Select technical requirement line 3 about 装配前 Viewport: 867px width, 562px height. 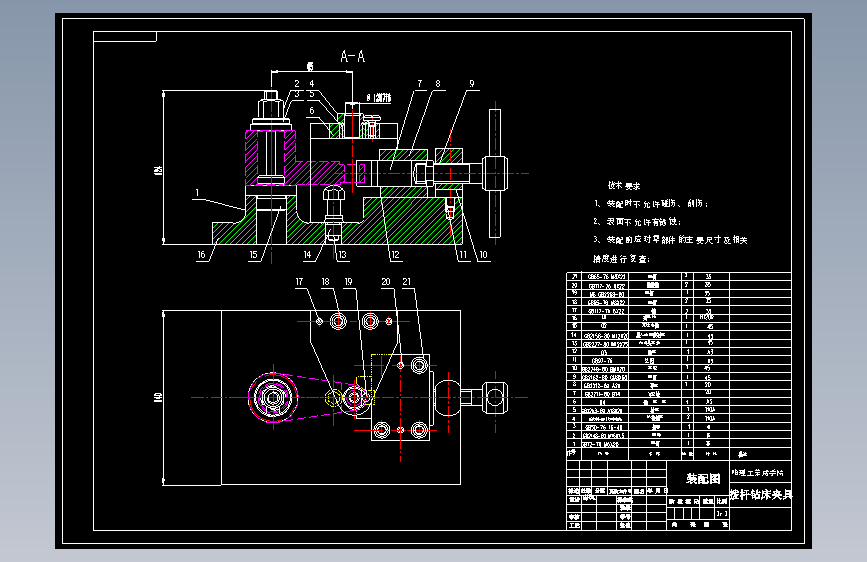671,240
